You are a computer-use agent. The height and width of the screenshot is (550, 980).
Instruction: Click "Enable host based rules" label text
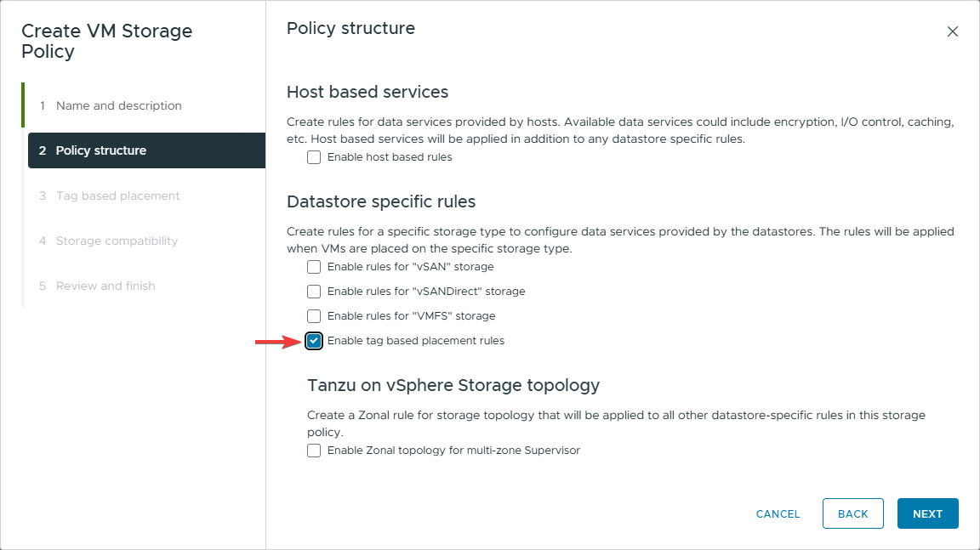tap(390, 157)
